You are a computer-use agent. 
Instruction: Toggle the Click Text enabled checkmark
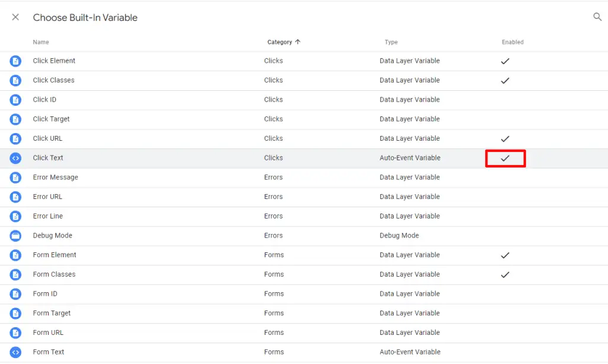tap(505, 159)
